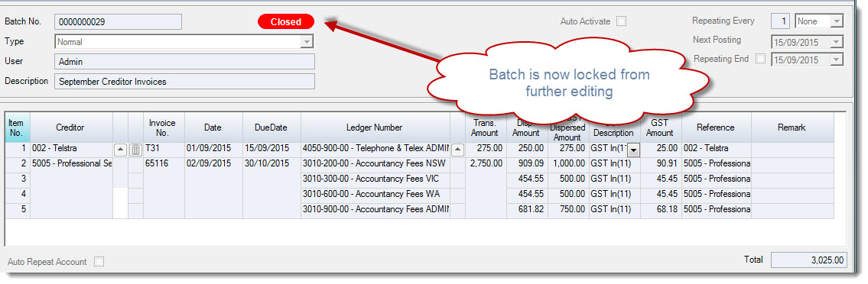Expand the GST Description dropdown in row 1
This screenshot has width=868, height=284.
pos(633,150)
